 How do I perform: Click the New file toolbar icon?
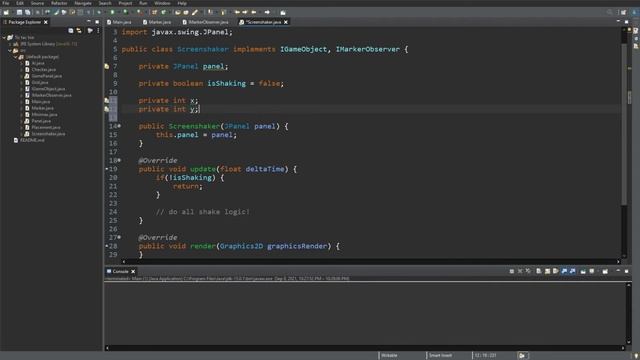[x=6, y=12]
